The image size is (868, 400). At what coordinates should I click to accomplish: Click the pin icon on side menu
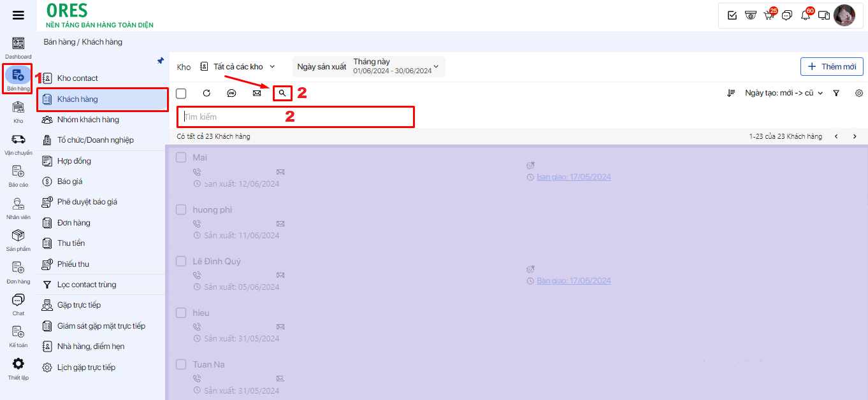[x=161, y=61]
